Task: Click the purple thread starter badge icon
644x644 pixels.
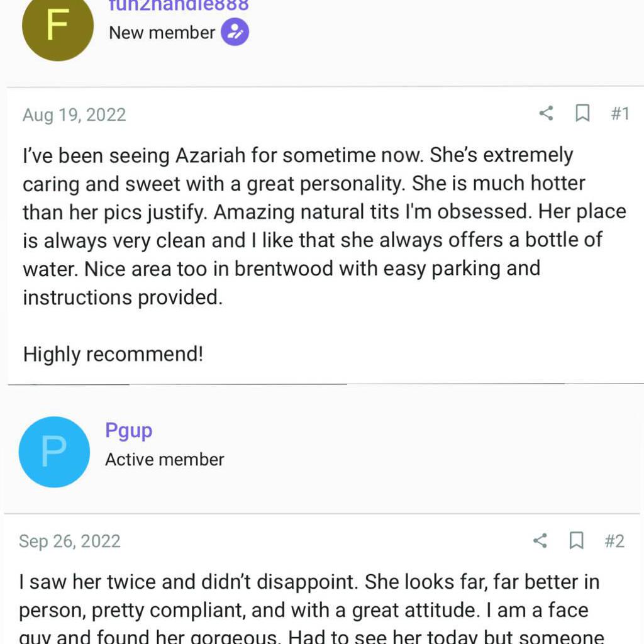Action: [x=234, y=33]
